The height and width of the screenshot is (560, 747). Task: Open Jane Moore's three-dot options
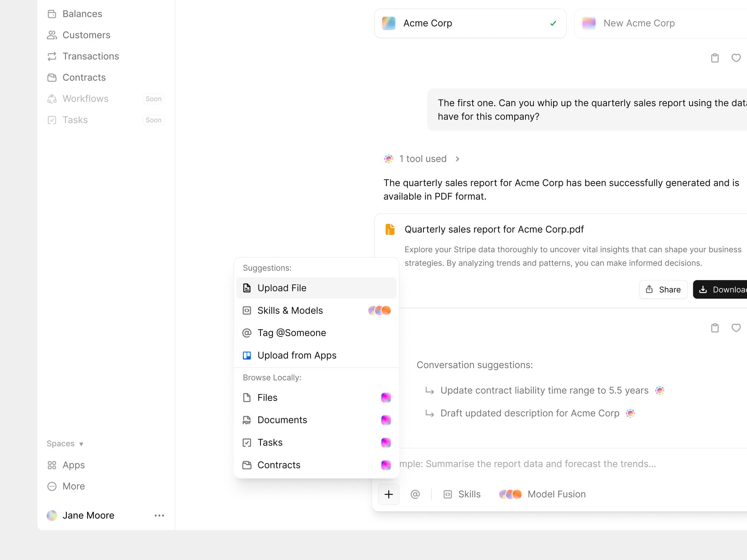pos(159,515)
